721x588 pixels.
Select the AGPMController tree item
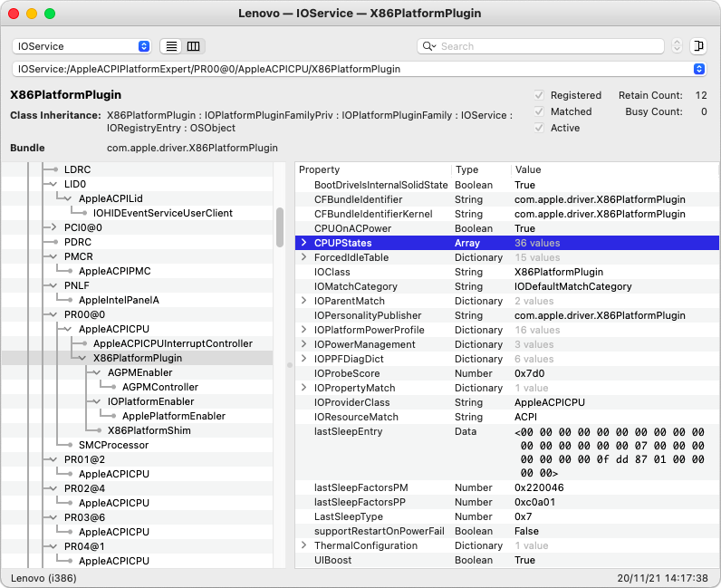(160, 387)
